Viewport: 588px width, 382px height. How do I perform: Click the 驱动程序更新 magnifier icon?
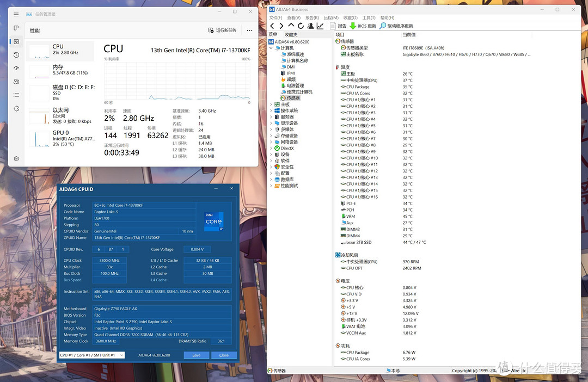pos(383,26)
